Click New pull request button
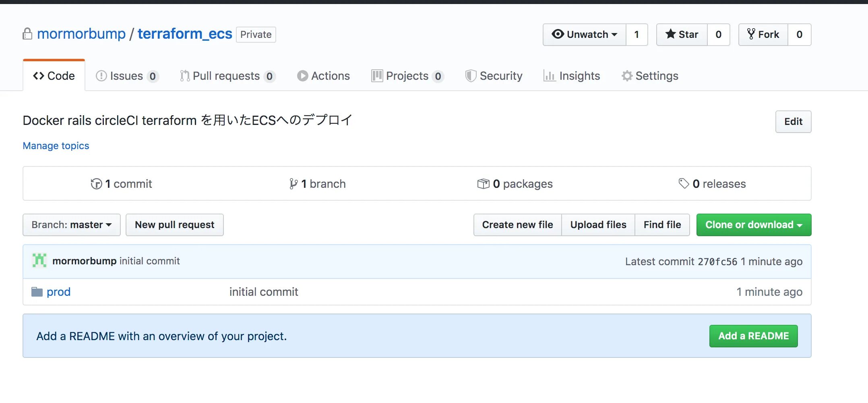This screenshot has height=403, width=868. [x=175, y=225]
